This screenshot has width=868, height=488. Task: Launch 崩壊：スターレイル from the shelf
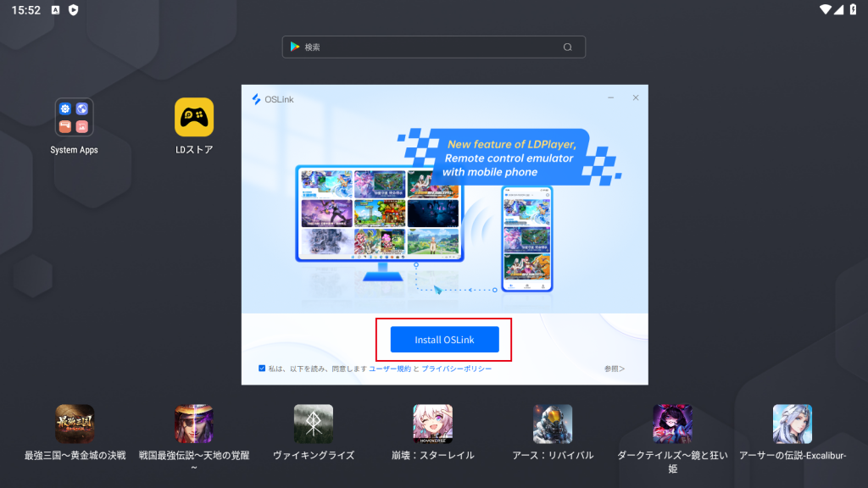point(433,424)
